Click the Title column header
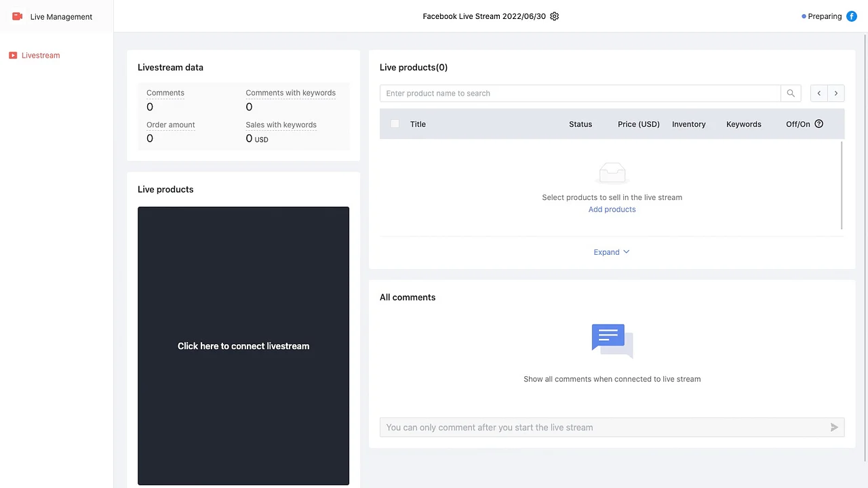Image resolution: width=868 pixels, height=488 pixels. 418,124
